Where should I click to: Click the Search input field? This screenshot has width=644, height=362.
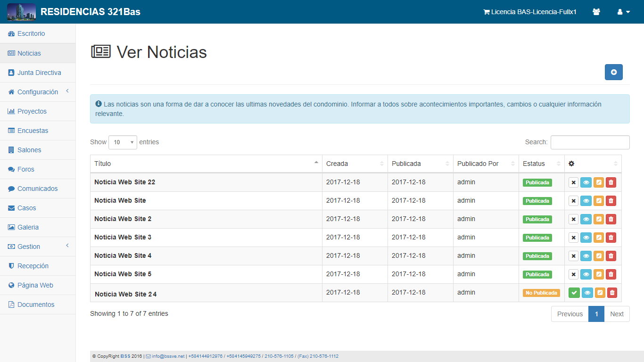(590, 142)
